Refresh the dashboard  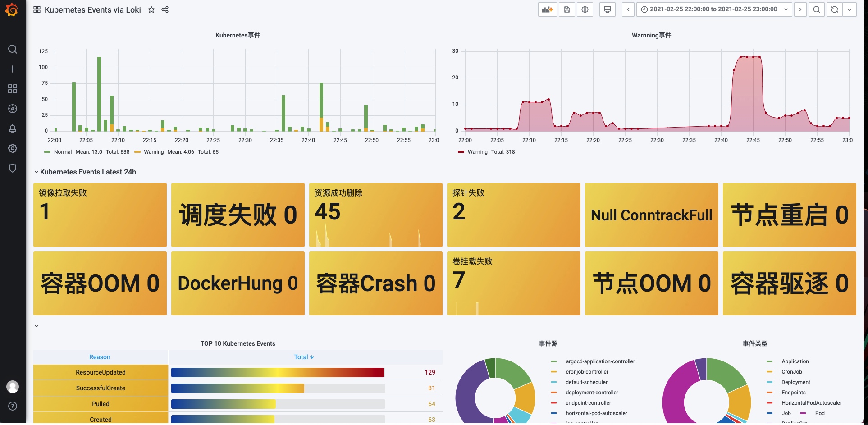835,9
